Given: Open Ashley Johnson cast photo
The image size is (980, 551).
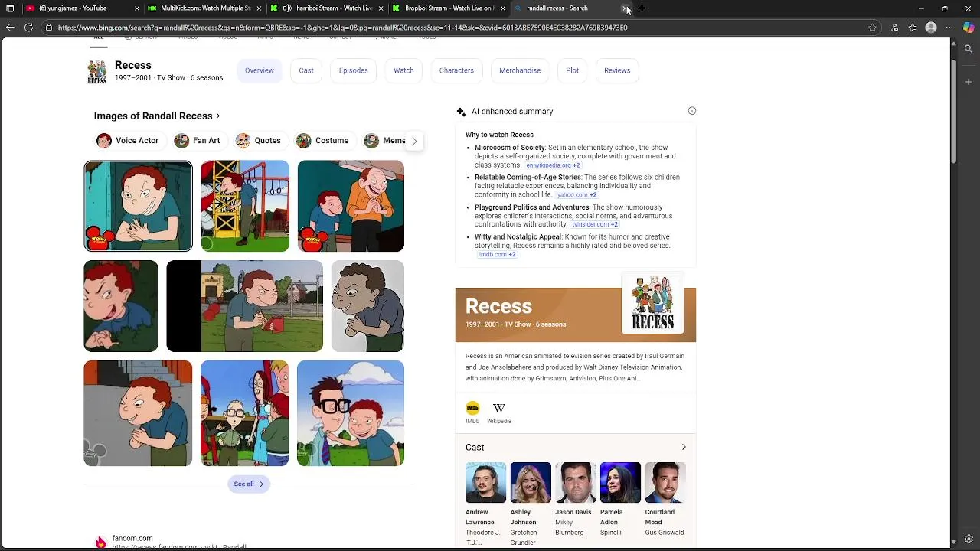Looking at the screenshot, I should click(531, 482).
